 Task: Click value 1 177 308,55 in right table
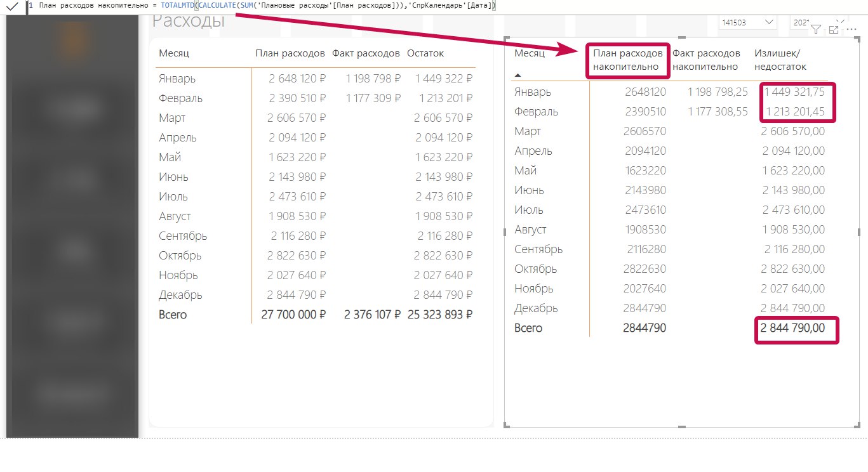(718, 112)
